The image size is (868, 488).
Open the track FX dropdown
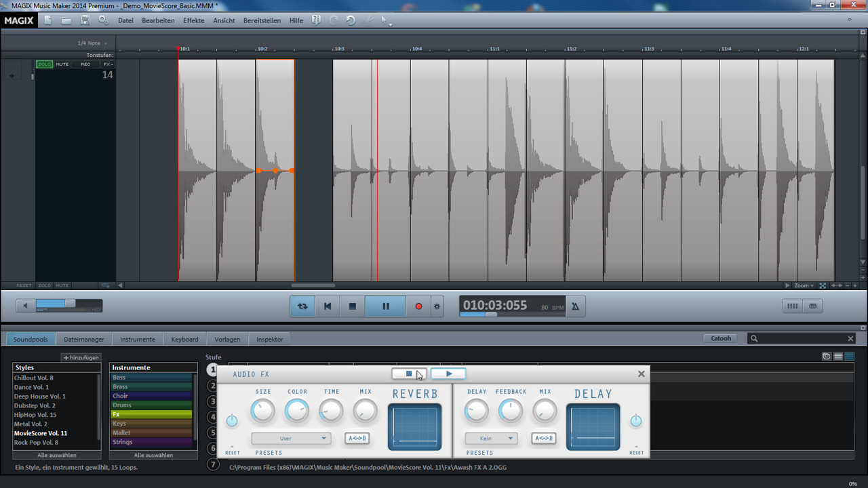click(107, 64)
